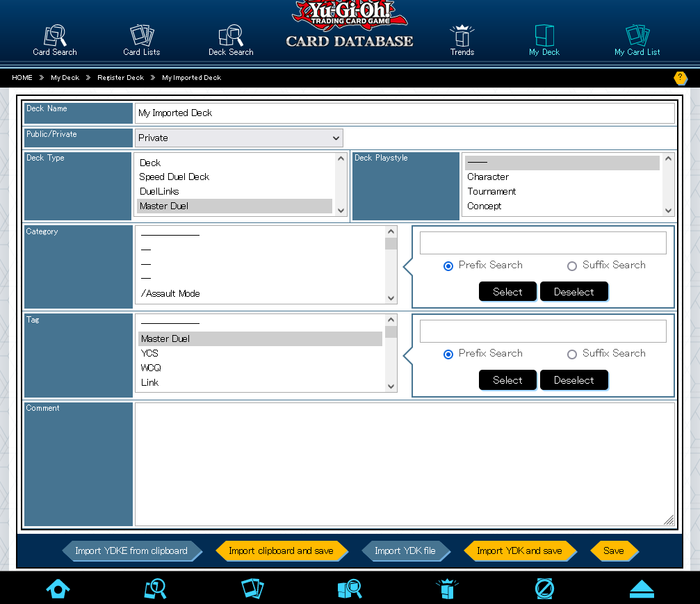Image resolution: width=700 pixels, height=604 pixels.
Task: Open Trends page from header
Action: pos(462,40)
